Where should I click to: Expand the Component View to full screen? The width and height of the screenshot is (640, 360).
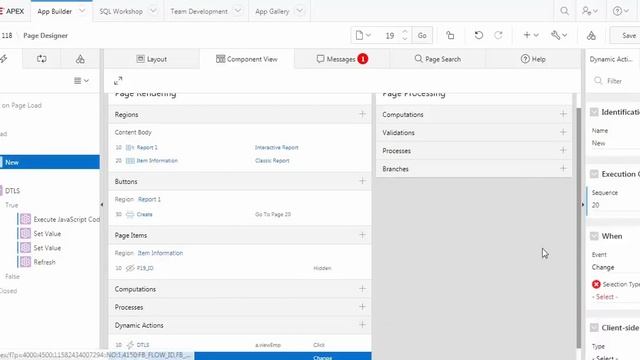point(118,81)
